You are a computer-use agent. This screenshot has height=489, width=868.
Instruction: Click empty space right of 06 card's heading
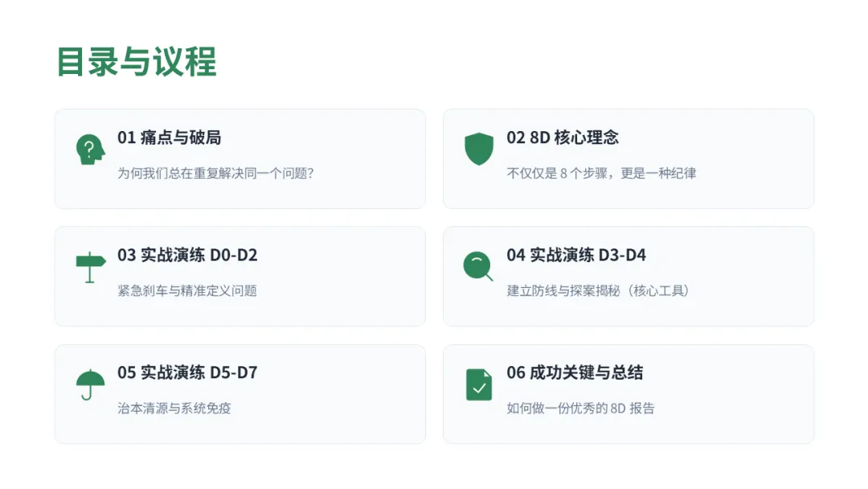pyautogui.click(x=723, y=372)
